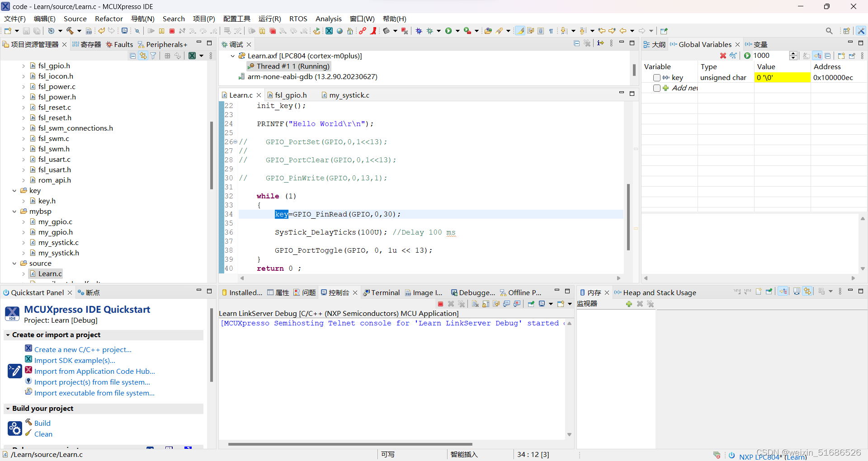Viewport: 868px width, 461px height.
Task: Check the checkbox next to Add new variable row
Action: point(657,88)
